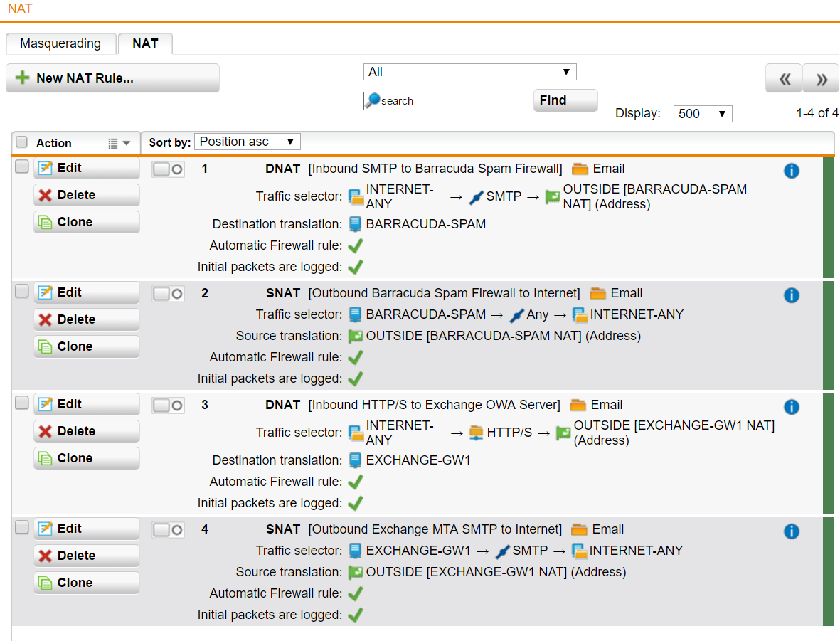Viewport: 840px width, 641px height.
Task: Click Any service icon in rule 2
Action: 516,315
